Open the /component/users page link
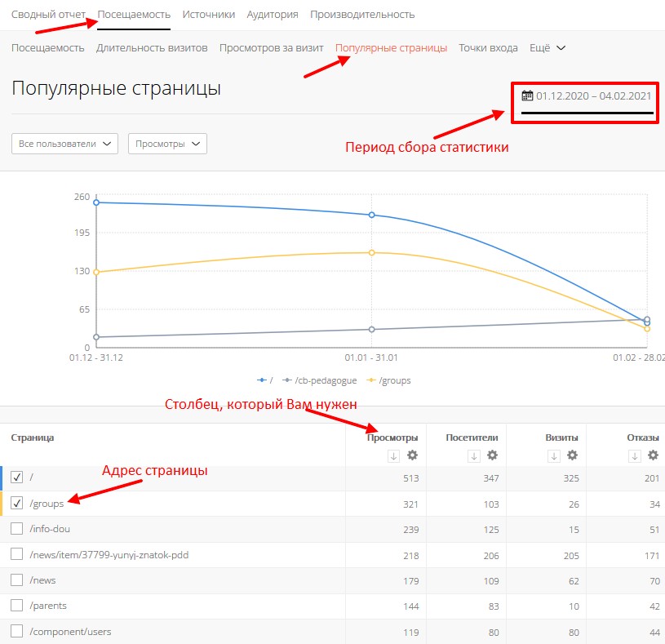 70,632
